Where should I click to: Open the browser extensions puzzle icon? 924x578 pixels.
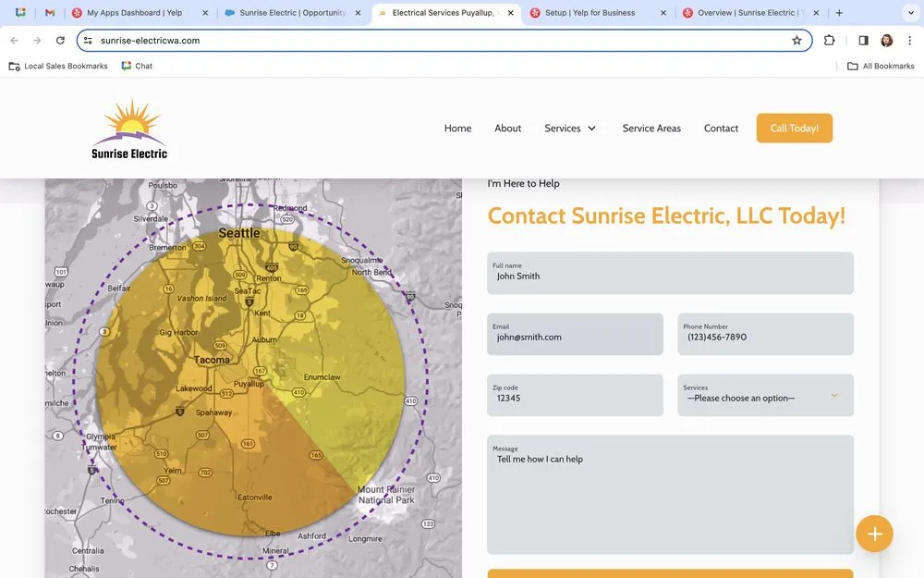click(829, 40)
